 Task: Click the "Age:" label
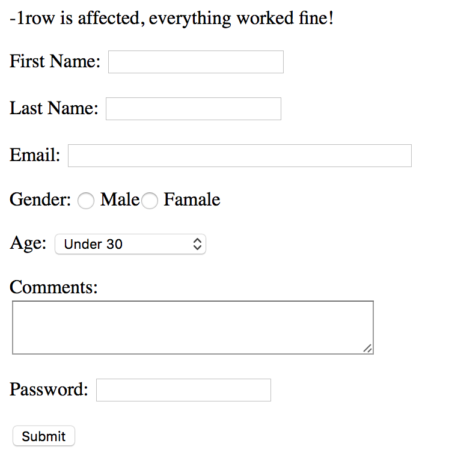pyautogui.click(x=28, y=243)
